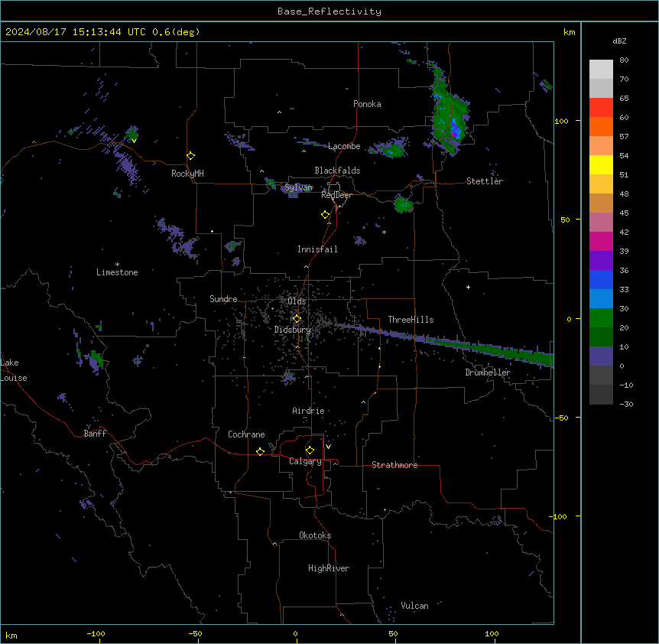Viewport: 659px width, 644px height.
Task: Click the Vulcan town label
Action: [415, 606]
